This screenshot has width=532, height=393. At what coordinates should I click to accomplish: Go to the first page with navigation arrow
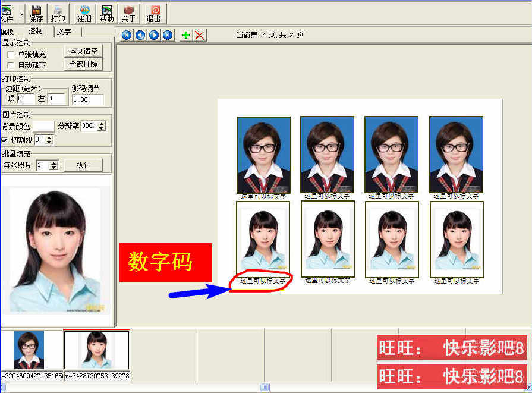[x=127, y=35]
